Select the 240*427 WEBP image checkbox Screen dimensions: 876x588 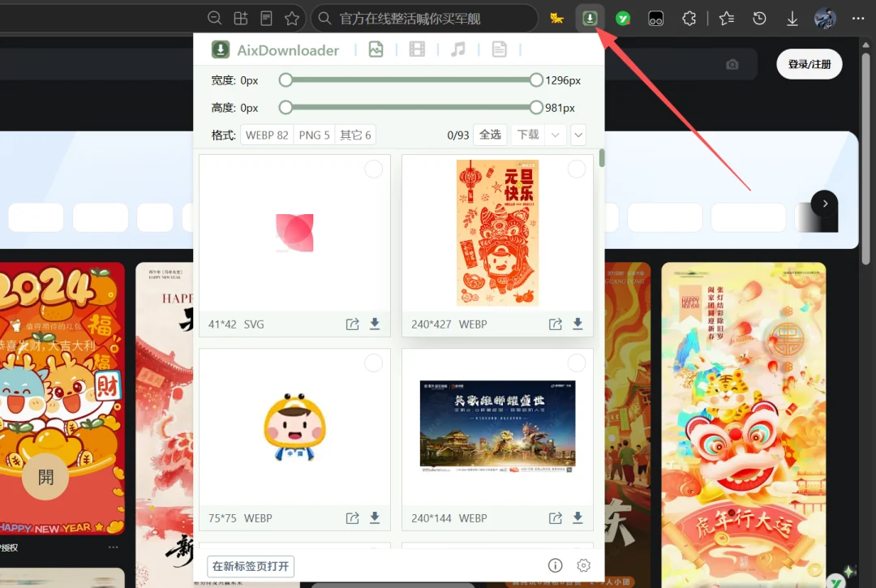(577, 169)
